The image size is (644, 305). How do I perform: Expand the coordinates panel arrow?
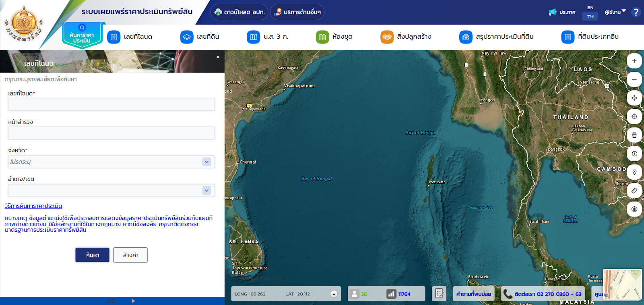point(334,294)
